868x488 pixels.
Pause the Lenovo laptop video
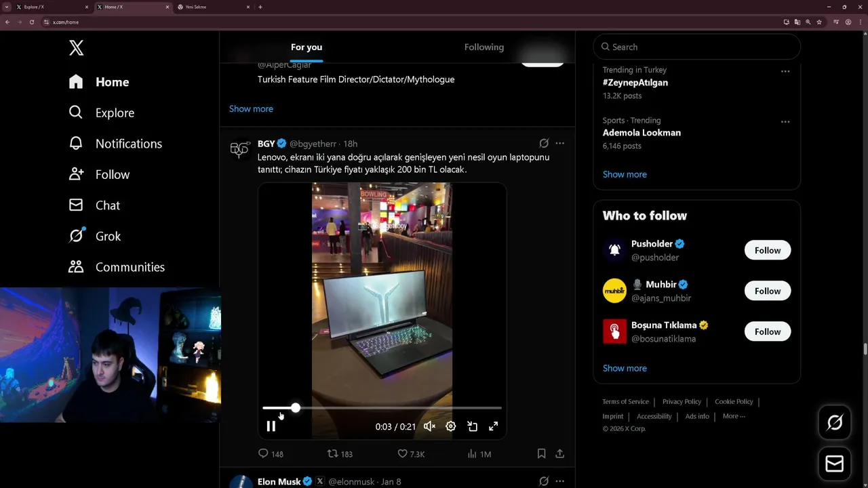tap(271, 426)
